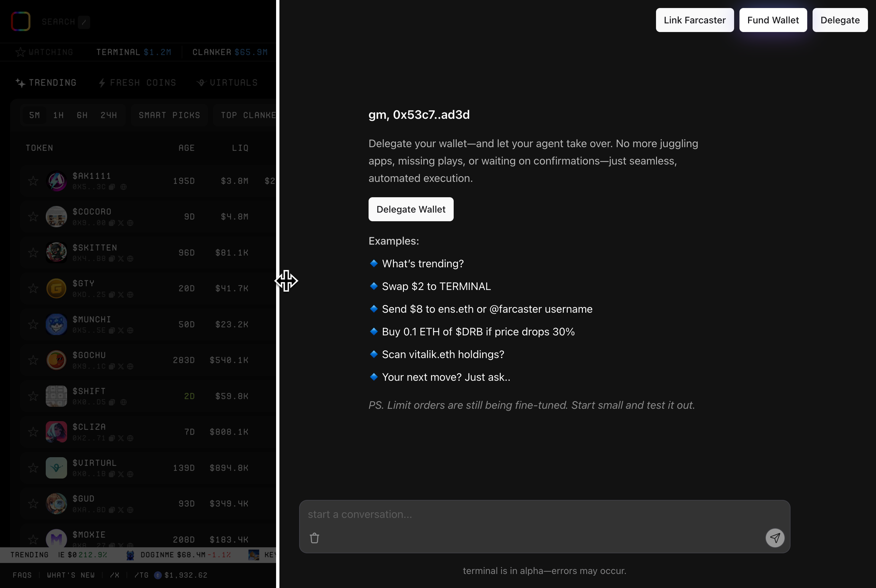Click CLANKER $65.9M ticker
This screenshot has width=876, height=588.
tap(230, 52)
